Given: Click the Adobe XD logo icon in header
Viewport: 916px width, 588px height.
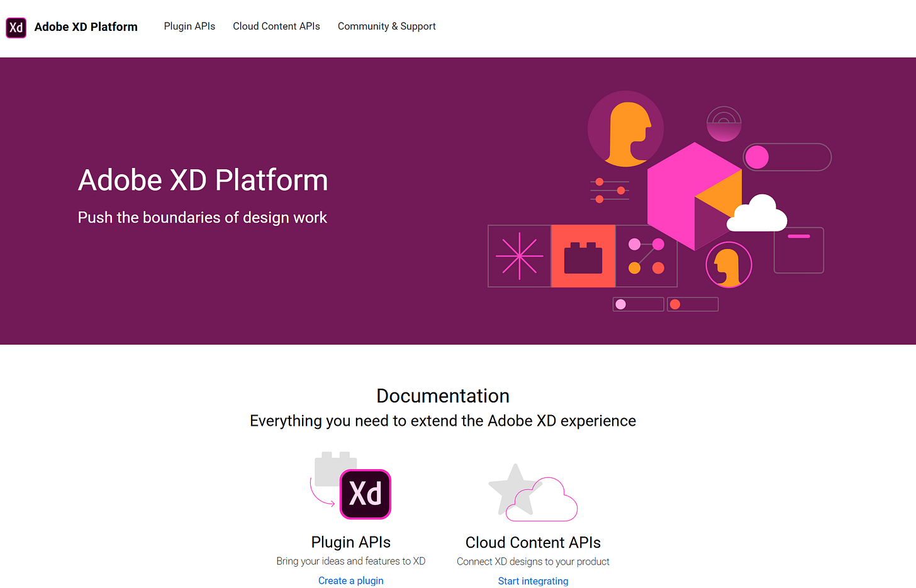Looking at the screenshot, I should [16, 28].
